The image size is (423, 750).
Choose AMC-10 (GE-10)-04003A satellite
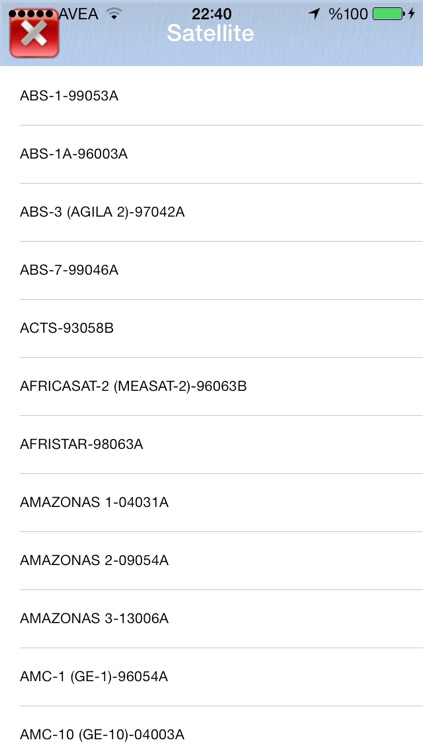(212, 728)
